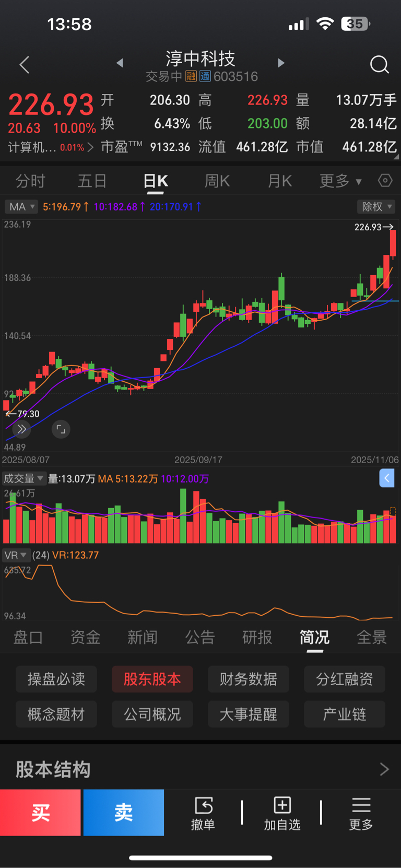Go back using the top-left arrow
The image size is (401, 868).
[x=24, y=65]
